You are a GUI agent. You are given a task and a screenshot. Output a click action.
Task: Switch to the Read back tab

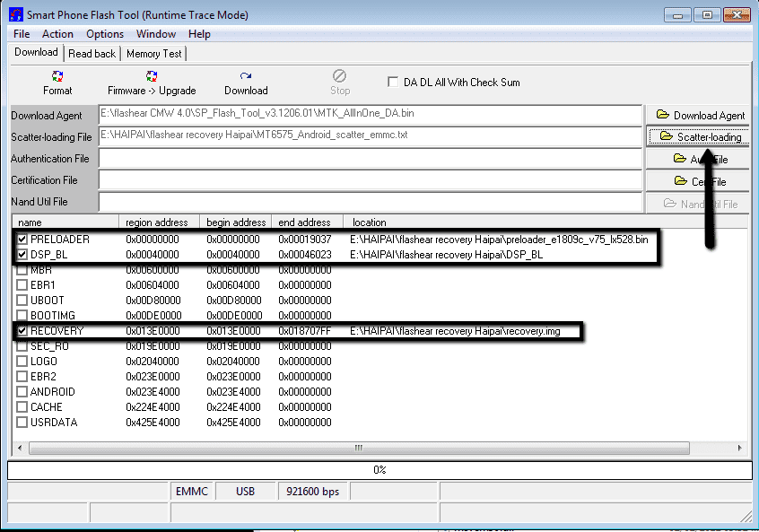pos(92,54)
